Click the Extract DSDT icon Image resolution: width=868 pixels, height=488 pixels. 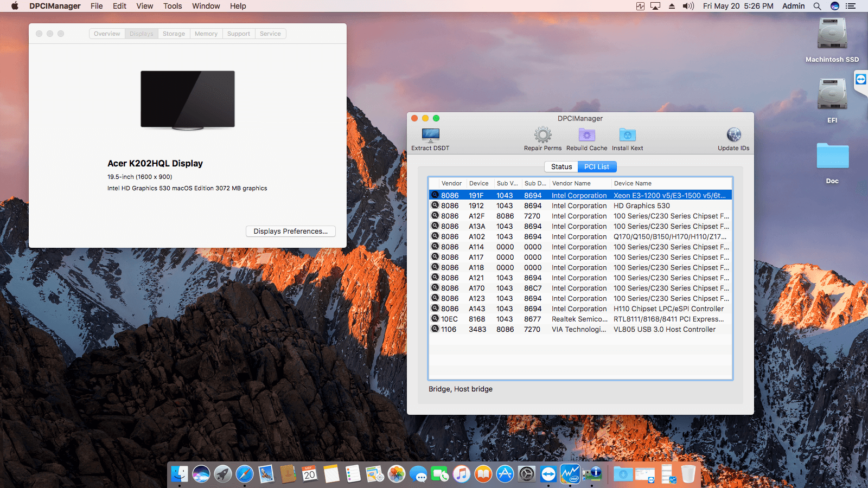click(x=430, y=137)
